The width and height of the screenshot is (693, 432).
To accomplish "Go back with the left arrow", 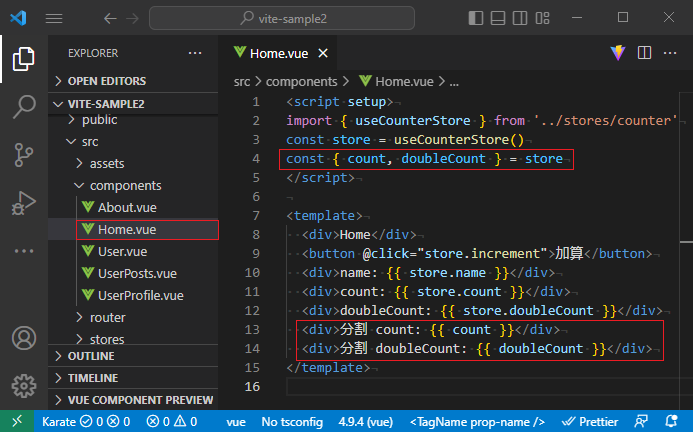I will point(110,19).
